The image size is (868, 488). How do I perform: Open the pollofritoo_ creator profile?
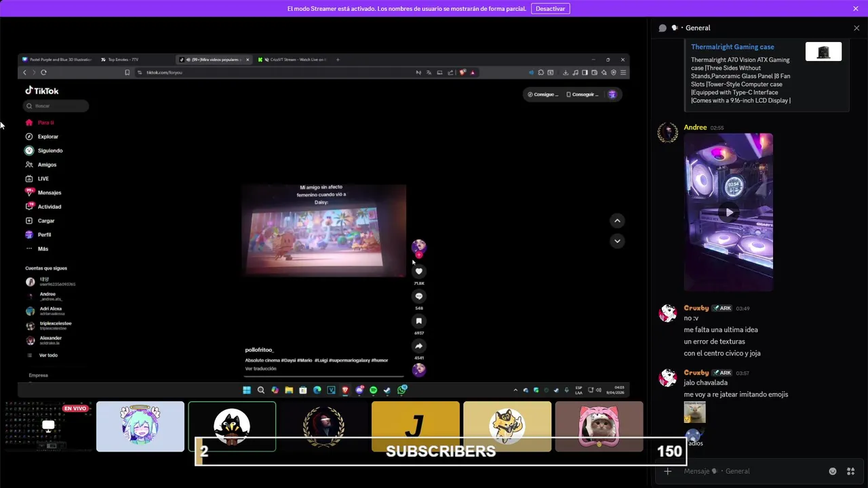coord(259,350)
